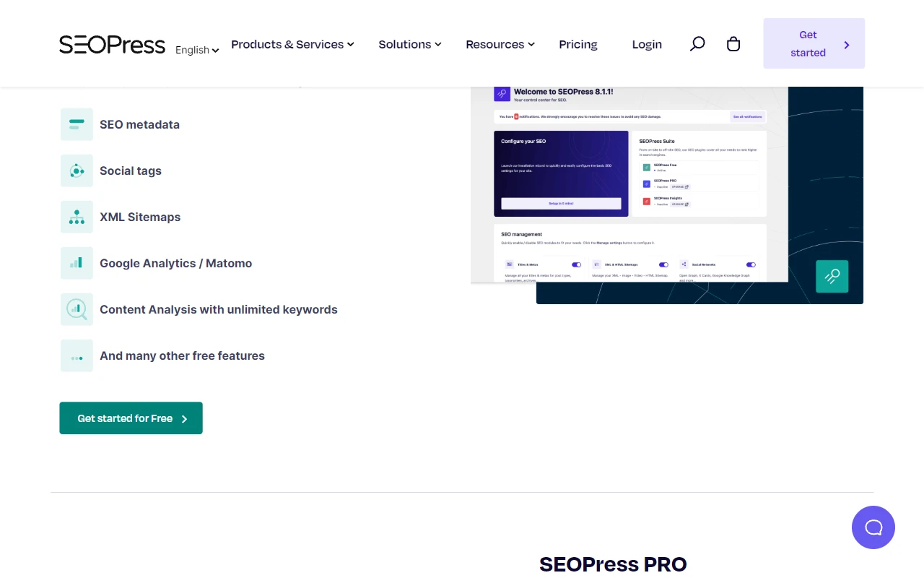Expand the Products & Services menu

click(x=292, y=44)
